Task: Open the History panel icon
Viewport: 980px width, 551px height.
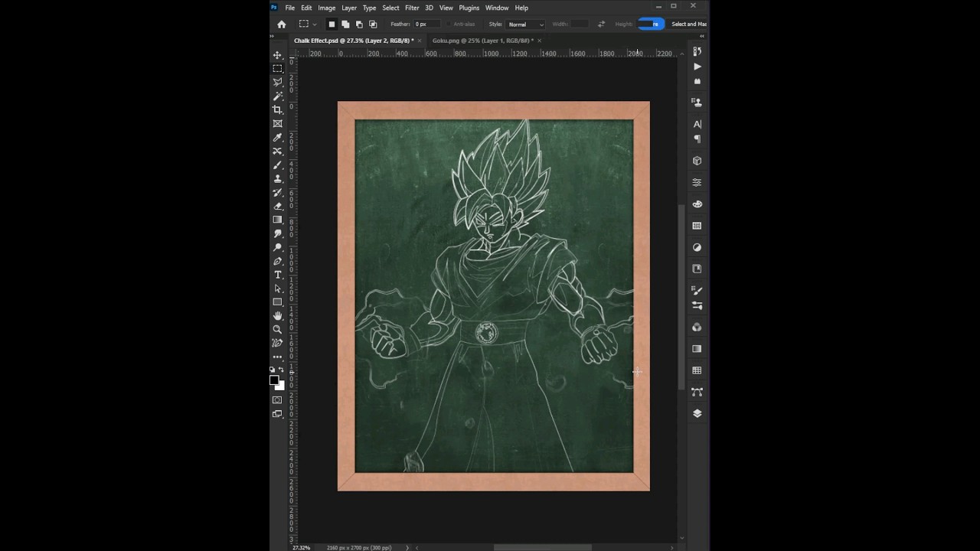Action: pos(697,51)
